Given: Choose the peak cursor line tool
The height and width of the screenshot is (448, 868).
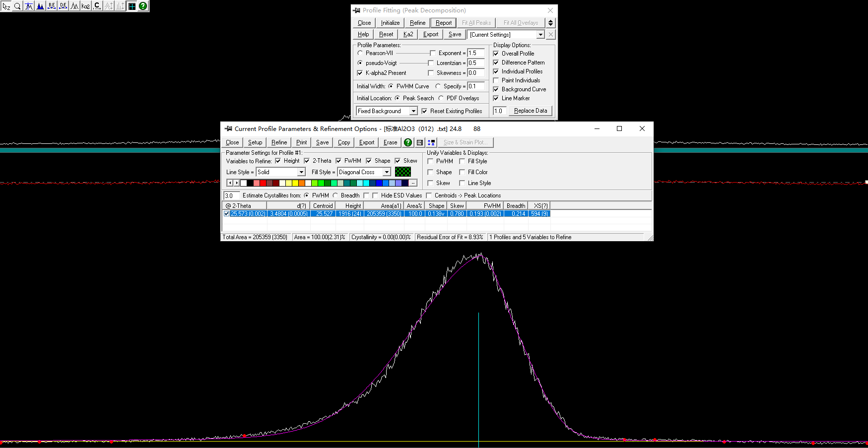Looking at the screenshot, I should pyautogui.click(x=29, y=6).
